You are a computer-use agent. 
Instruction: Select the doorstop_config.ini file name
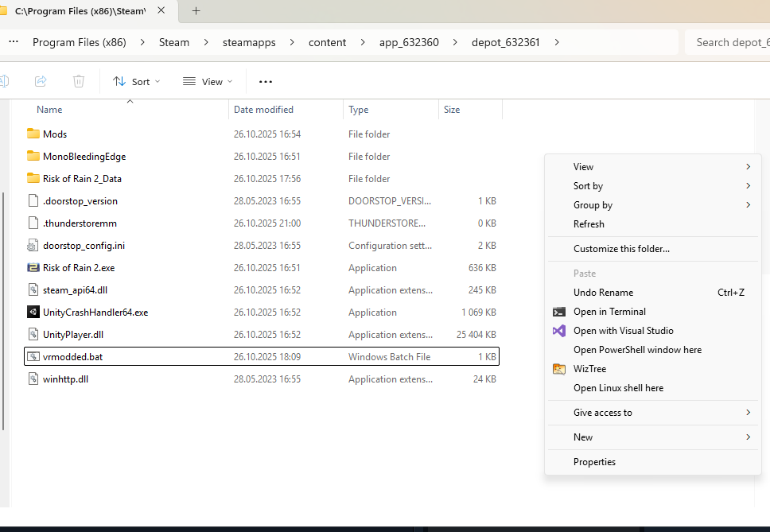(x=84, y=246)
